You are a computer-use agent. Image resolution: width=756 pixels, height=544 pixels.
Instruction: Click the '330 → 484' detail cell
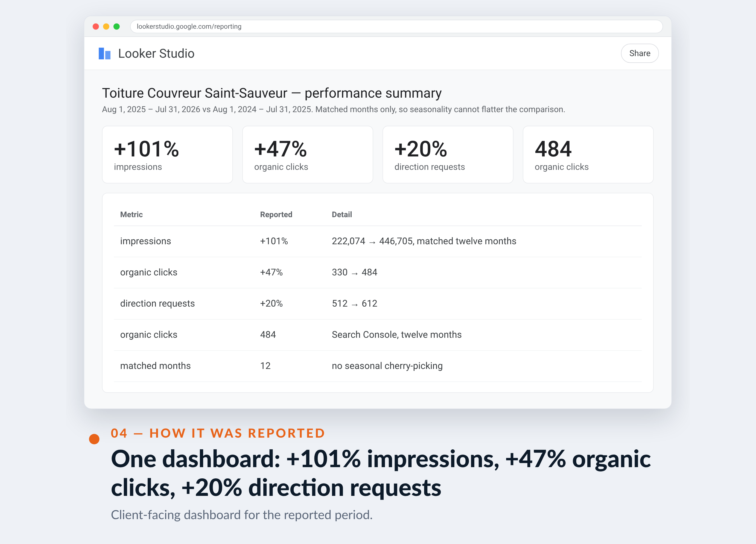[354, 272]
